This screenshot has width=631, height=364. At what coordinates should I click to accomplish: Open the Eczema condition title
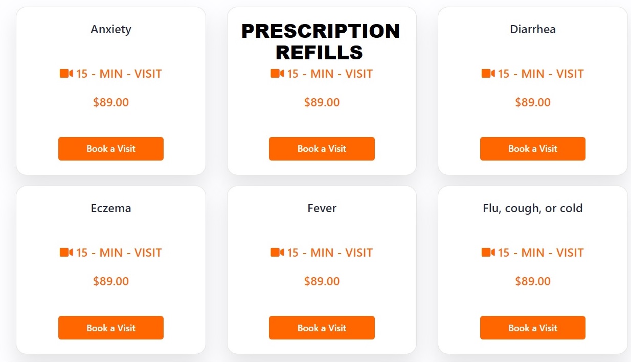111,208
